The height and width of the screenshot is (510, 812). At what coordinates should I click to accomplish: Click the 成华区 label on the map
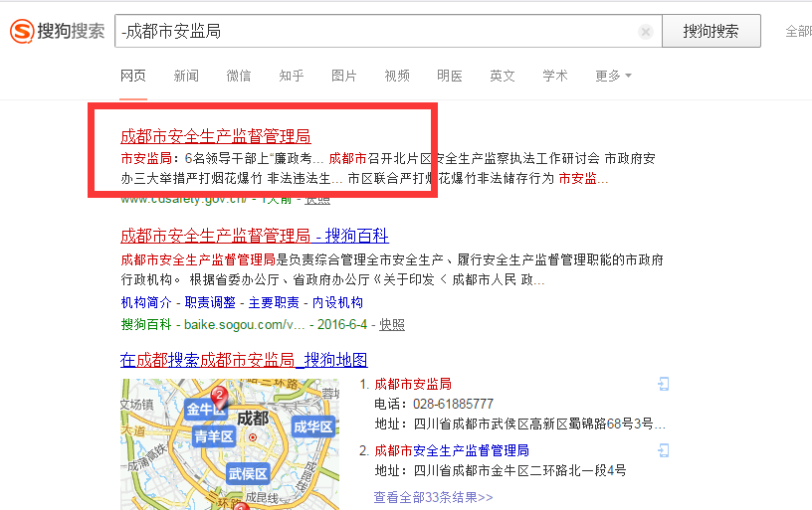tap(313, 426)
